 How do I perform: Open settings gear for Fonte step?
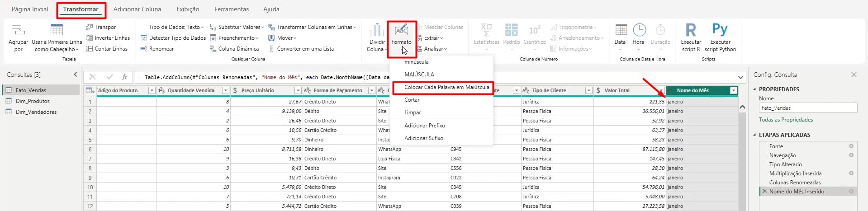[x=851, y=146]
